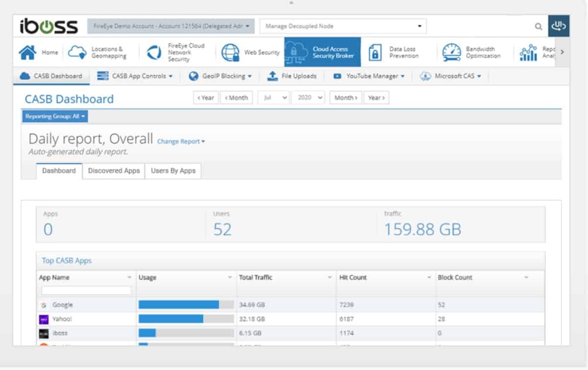Screen dimensions: 588x370
Task: Click the Reporting Analytics chart icon
Action: click(528, 52)
